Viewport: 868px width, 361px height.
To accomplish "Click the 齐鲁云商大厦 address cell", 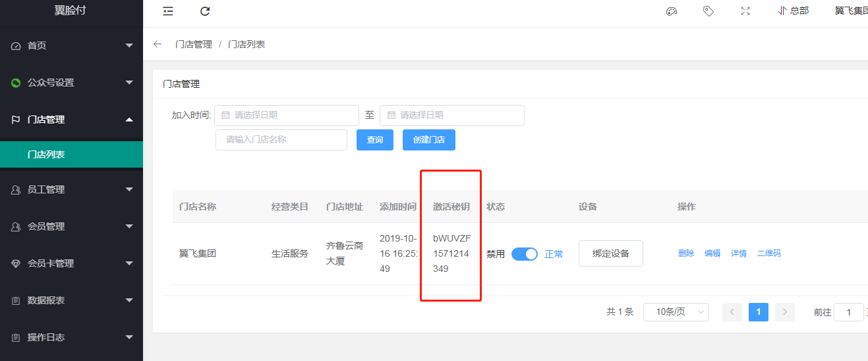I will (x=345, y=253).
